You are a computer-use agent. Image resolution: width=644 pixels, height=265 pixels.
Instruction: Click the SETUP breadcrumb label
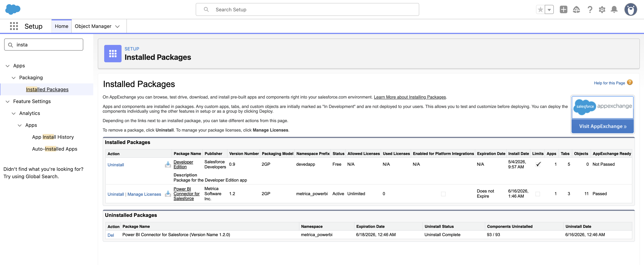132,49
